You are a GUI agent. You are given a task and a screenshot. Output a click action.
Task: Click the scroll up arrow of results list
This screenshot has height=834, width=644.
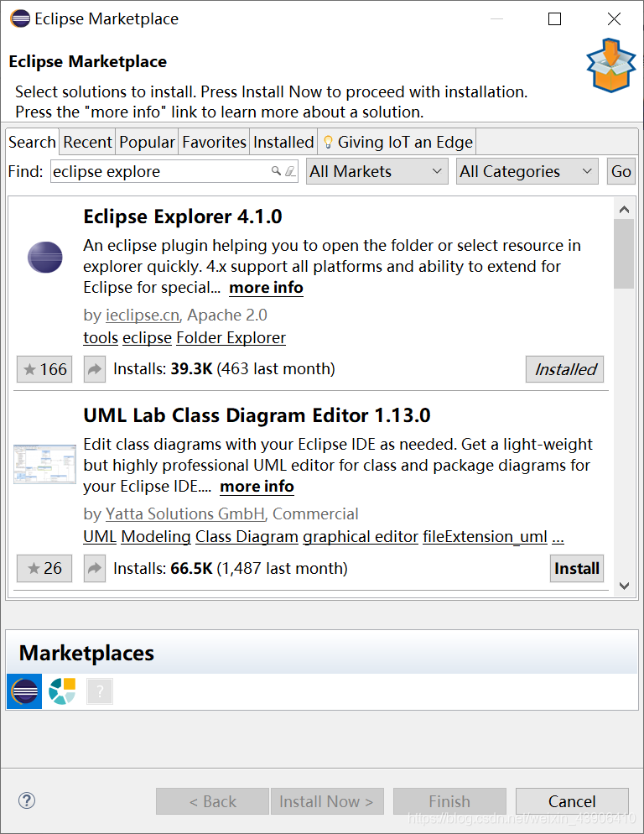click(625, 210)
